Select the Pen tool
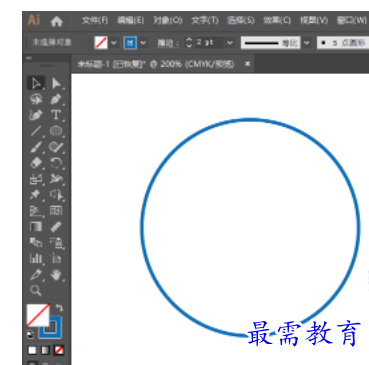The width and height of the screenshot is (369, 365). (x=56, y=99)
